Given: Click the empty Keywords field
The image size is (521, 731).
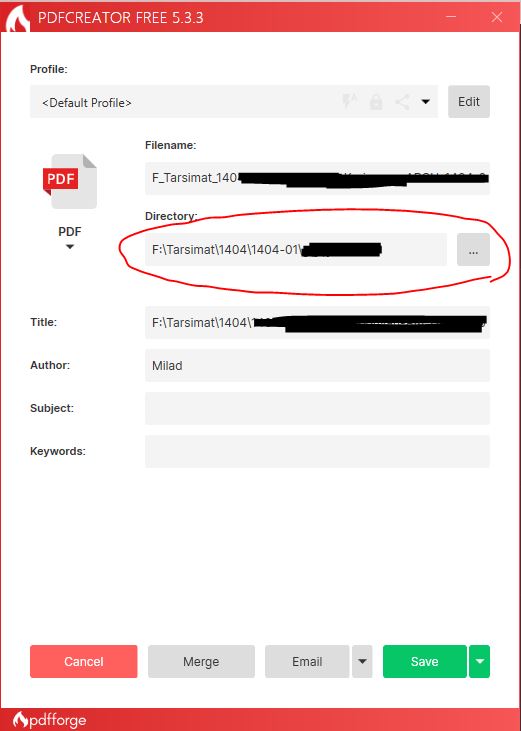Looking at the screenshot, I should [317, 451].
